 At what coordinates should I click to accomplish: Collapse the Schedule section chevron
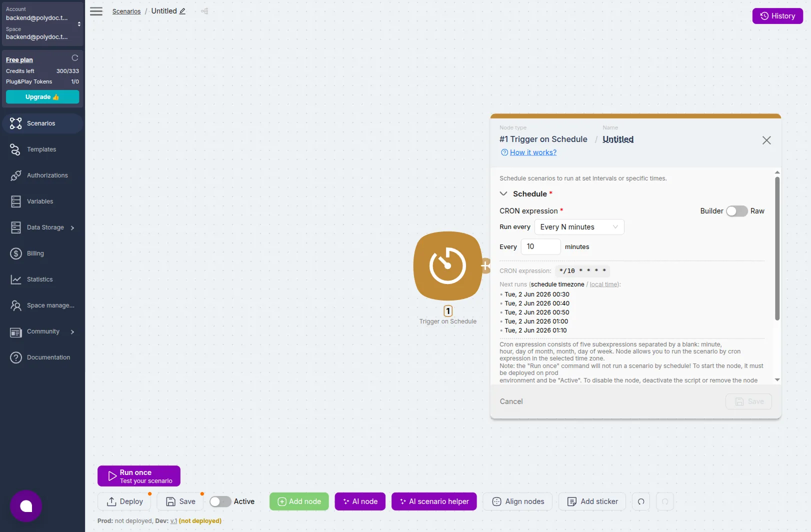[x=503, y=194]
